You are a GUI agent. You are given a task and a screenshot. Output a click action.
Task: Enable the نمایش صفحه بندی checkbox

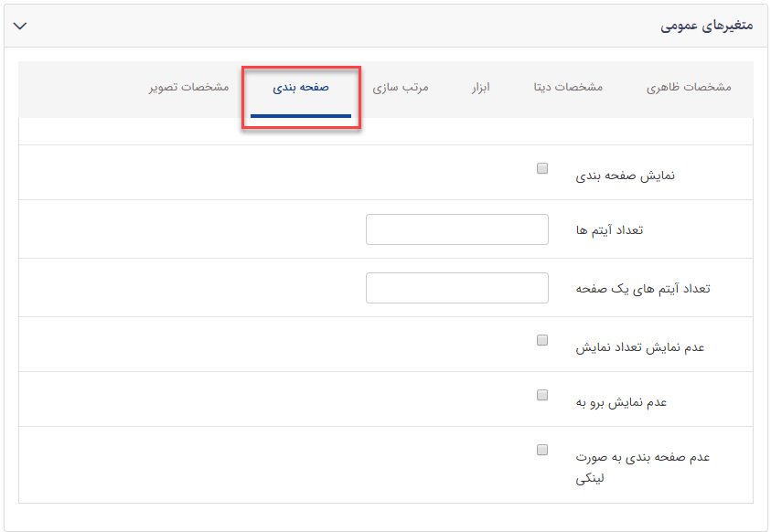pyautogui.click(x=542, y=167)
